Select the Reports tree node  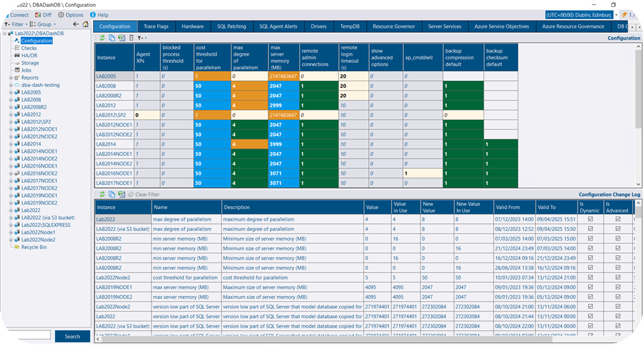[30, 78]
